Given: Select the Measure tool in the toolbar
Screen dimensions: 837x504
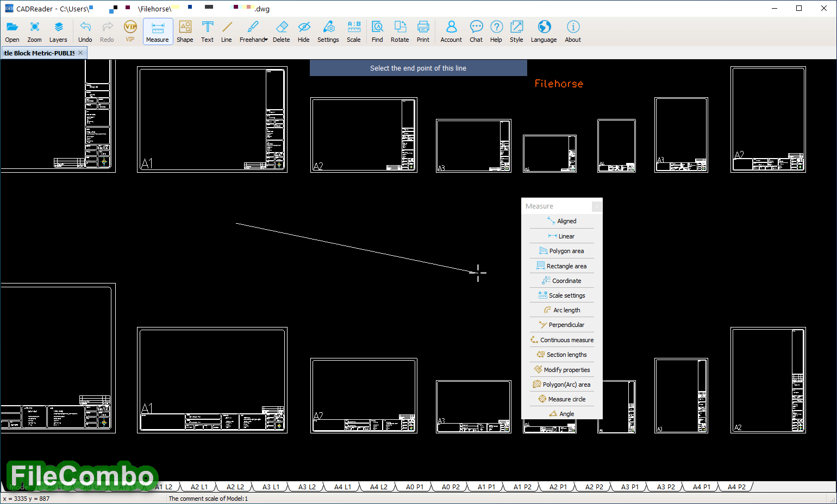Looking at the screenshot, I should pos(158,31).
